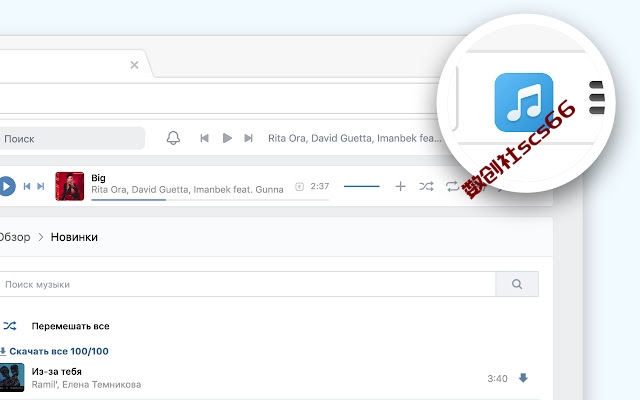Skip to next track in top bar

[x=248, y=138]
